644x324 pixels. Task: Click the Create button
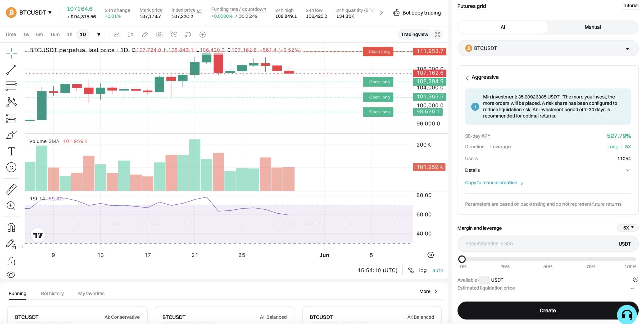pyautogui.click(x=548, y=310)
